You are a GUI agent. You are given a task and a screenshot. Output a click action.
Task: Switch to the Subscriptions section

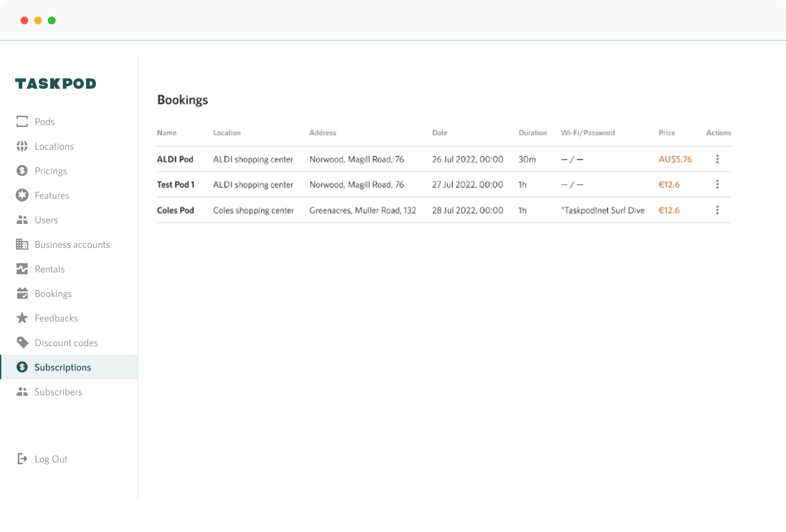[x=63, y=367]
